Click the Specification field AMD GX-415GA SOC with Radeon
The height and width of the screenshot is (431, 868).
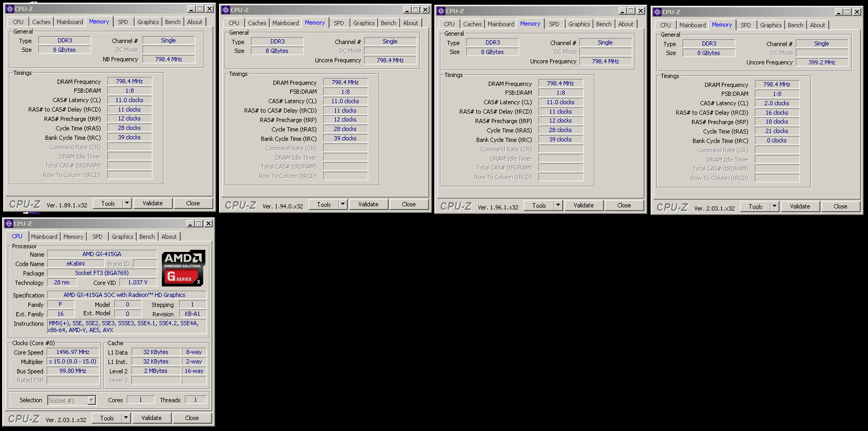pyautogui.click(x=127, y=295)
